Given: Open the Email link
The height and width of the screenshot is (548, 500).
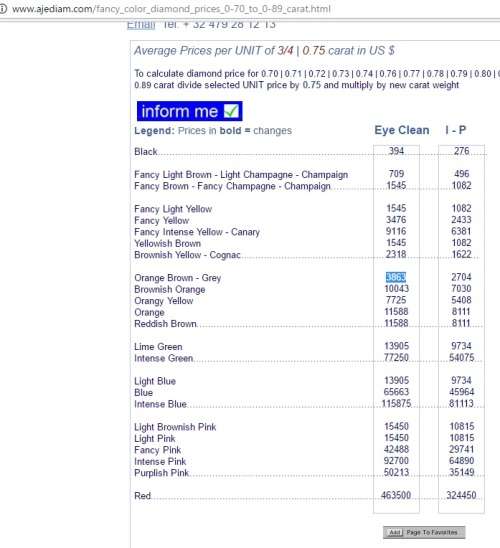Looking at the screenshot, I should [x=141, y=24].
